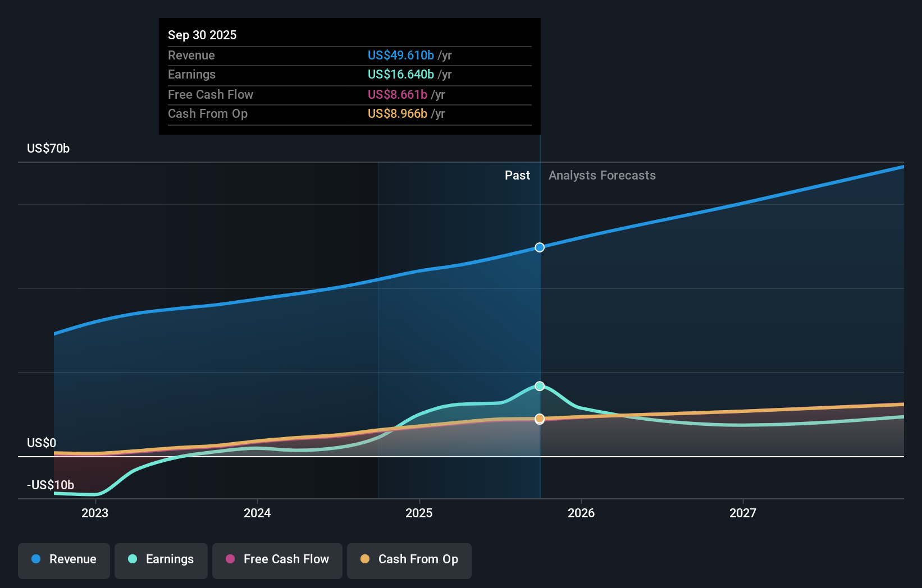Select the orange Cash From Op data point marker

coord(540,418)
